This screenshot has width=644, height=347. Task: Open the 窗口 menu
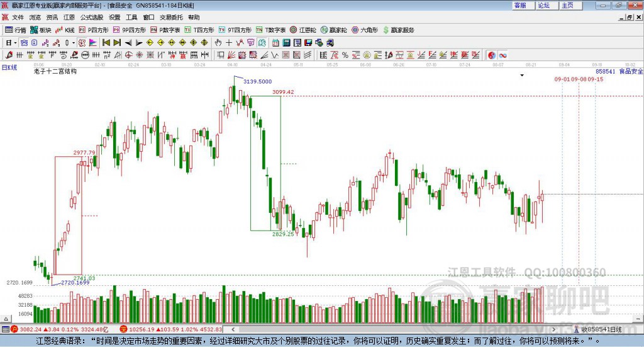(148, 17)
